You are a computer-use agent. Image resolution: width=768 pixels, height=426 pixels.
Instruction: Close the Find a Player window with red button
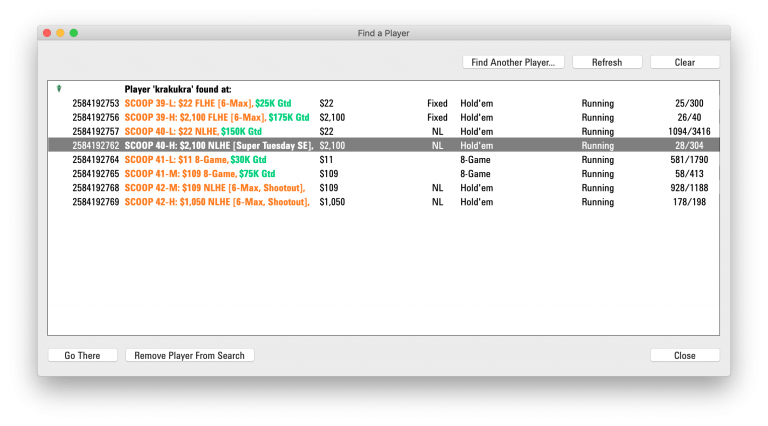coord(47,33)
